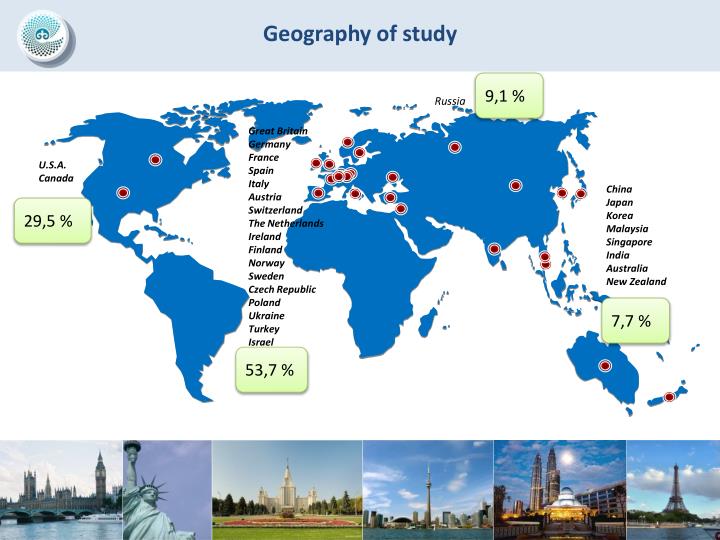Image resolution: width=720 pixels, height=540 pixels.
Task: Click the 'Germany' label
Action: tap(270, 144)
